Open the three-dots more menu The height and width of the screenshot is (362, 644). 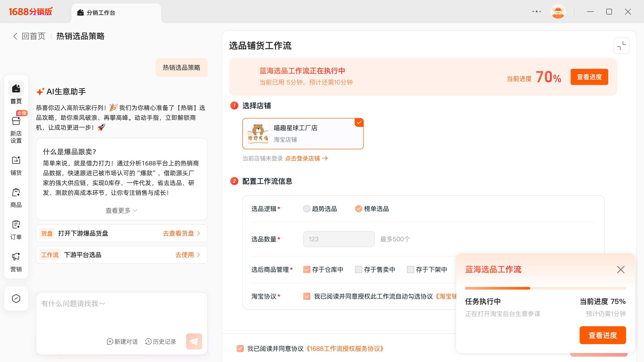pos(536,11)
